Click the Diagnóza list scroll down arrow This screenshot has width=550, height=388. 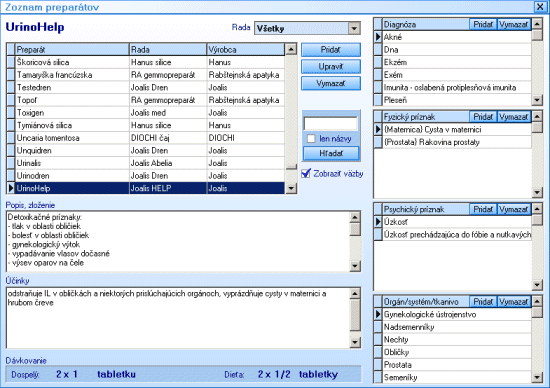537,100
